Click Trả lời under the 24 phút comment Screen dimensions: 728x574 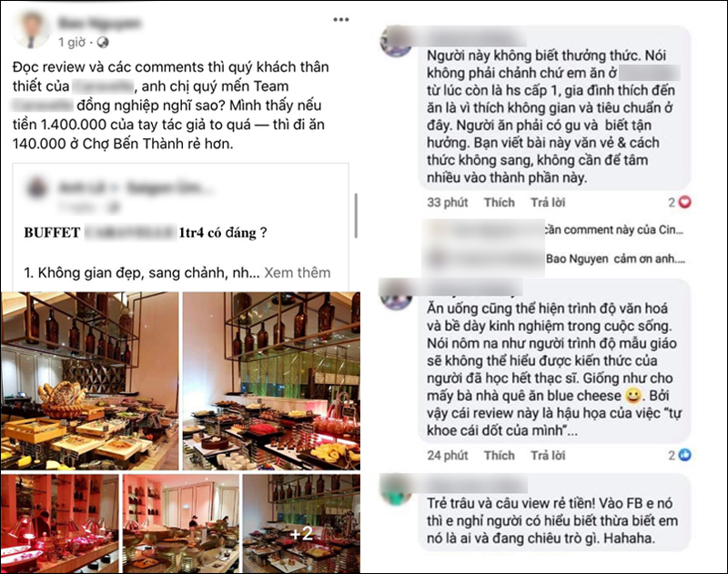tap(548, 455)
